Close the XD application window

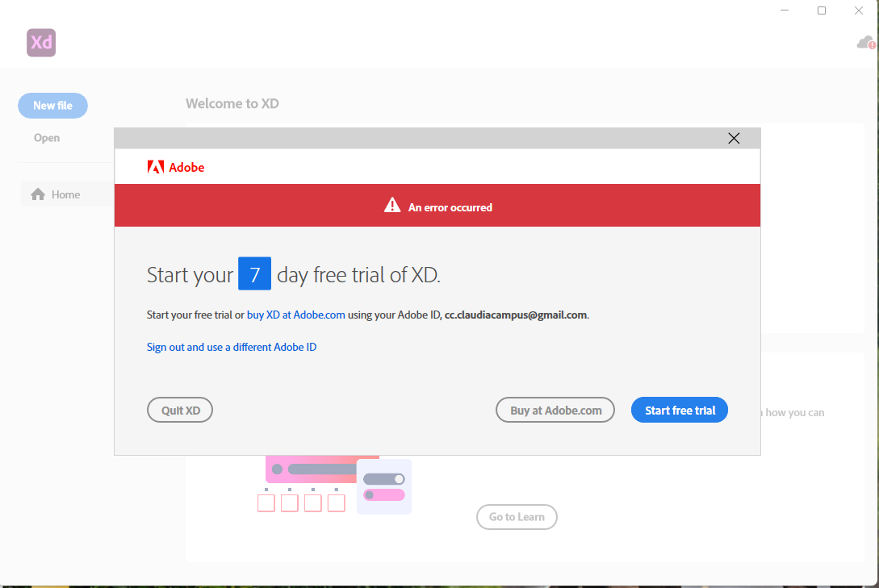858,10
